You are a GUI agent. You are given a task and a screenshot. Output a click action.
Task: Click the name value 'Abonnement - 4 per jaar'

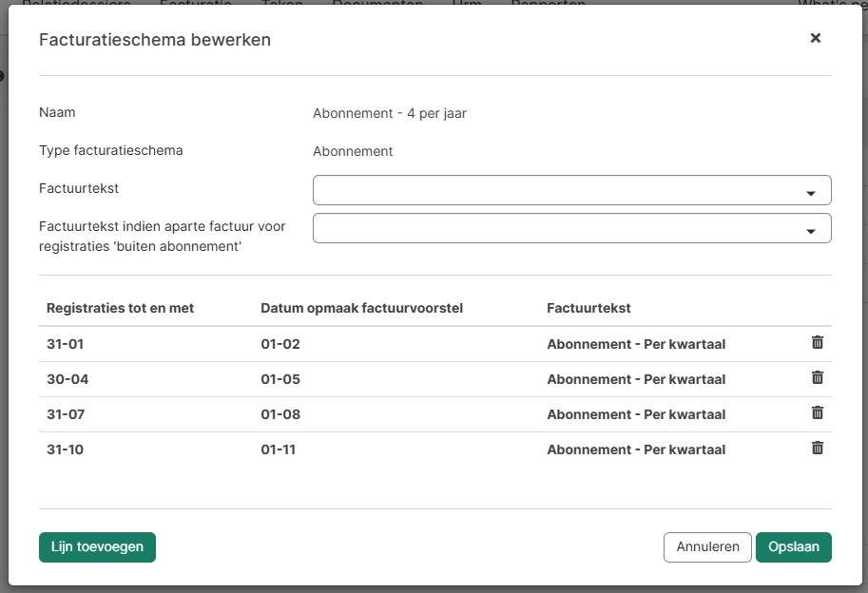point(390,113)
